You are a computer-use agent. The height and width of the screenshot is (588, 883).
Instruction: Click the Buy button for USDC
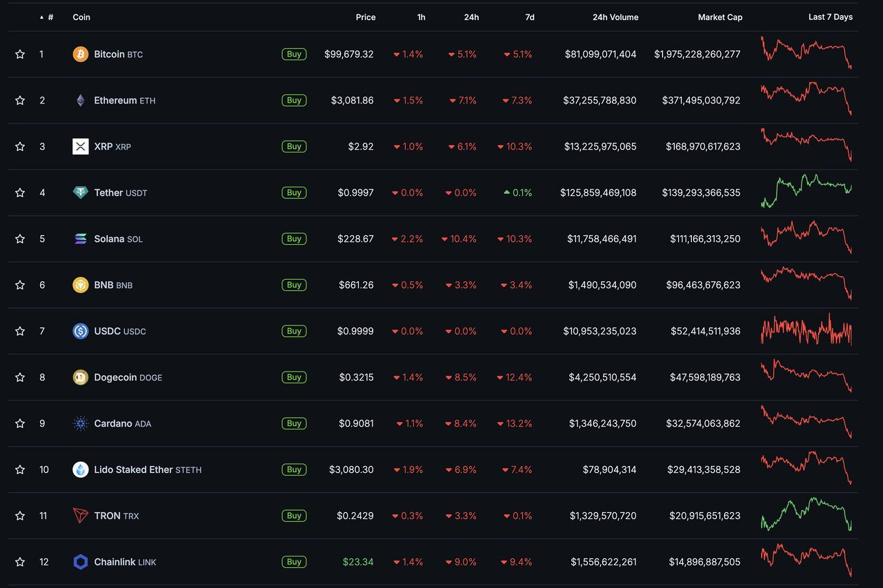(294, 331)
